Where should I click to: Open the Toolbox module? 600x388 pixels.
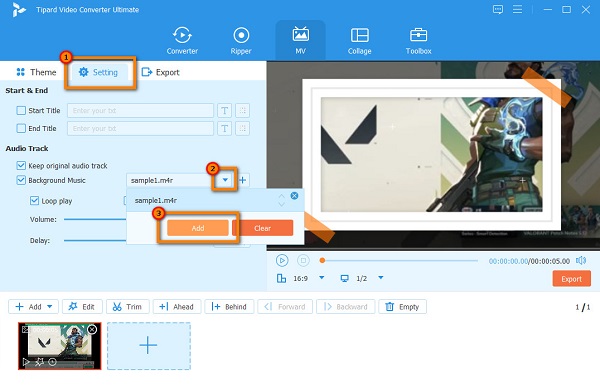(418, 41)
